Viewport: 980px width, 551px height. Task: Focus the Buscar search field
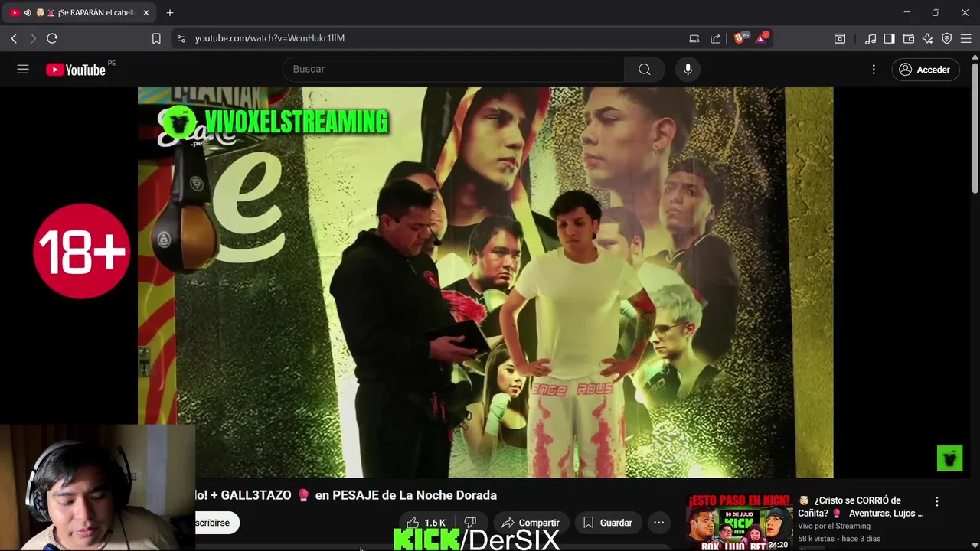tap(454, 70)
